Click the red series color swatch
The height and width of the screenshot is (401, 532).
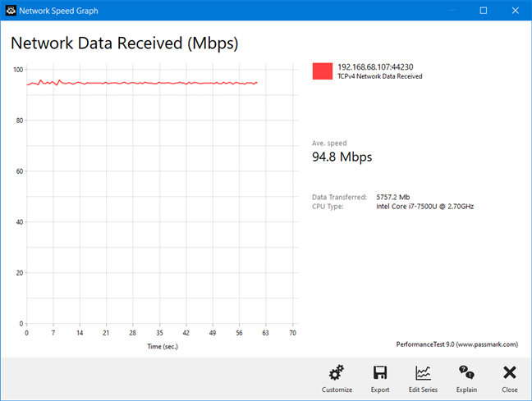pos(323,71)
